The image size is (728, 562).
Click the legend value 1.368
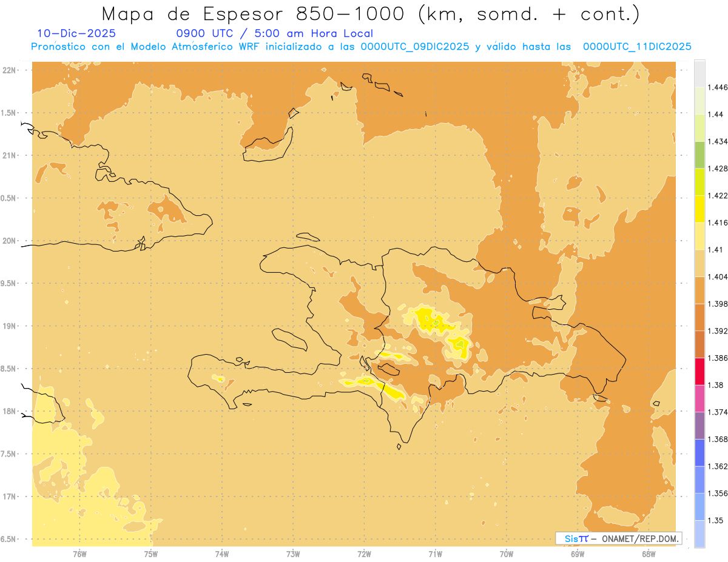(718, 439)
